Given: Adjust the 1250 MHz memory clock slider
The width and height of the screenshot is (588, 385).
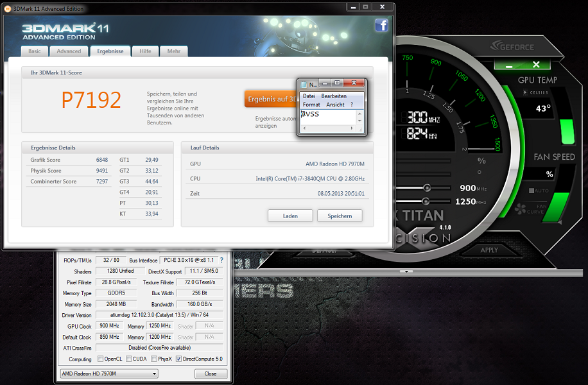Looking at the screenshot, I should pyautogui.click(x=426, y=201).
